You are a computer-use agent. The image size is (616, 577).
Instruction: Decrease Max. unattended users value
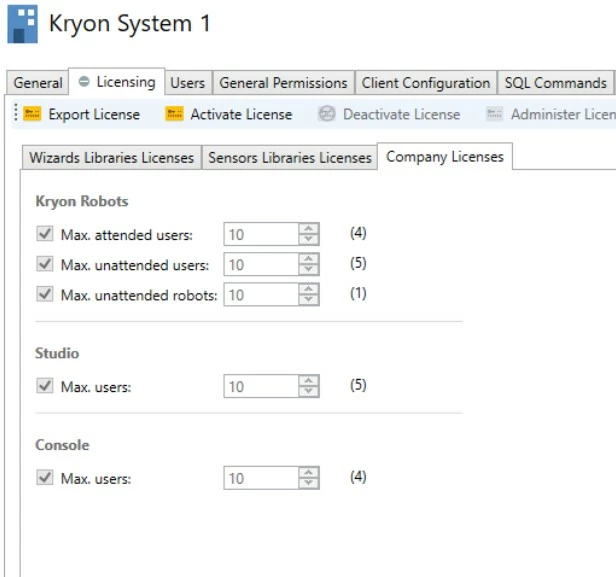pyautogui.click(x=309, y=269)
